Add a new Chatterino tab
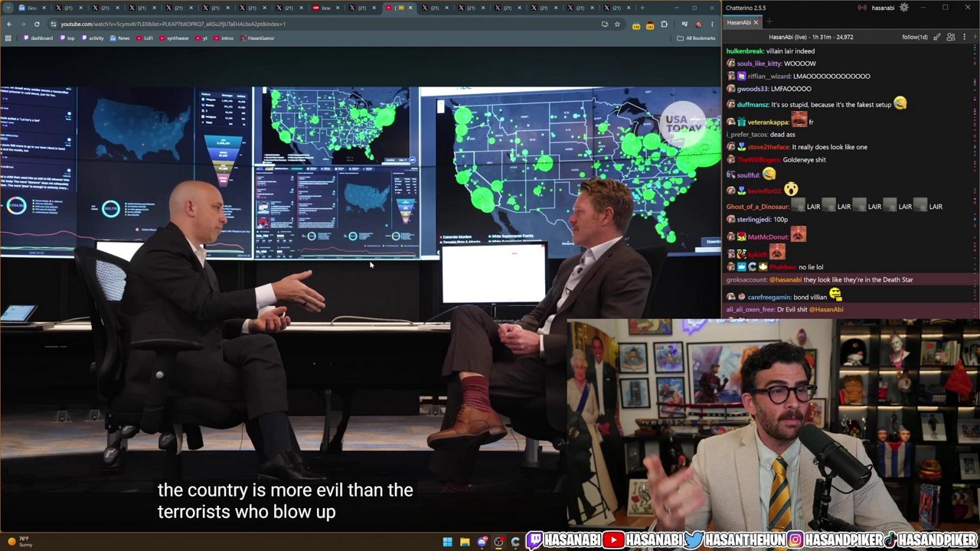Image resolution: width=980 pixels, height=551 pixels. pos(768,22)
